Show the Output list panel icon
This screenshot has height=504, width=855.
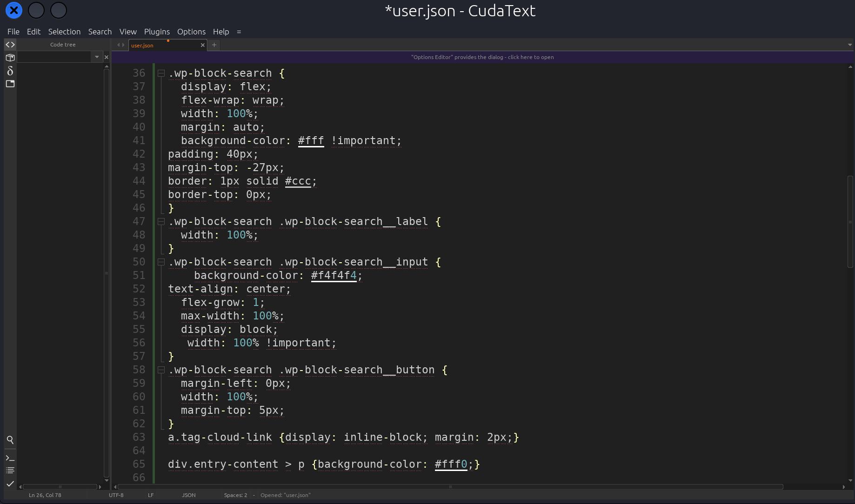[10, 471]
